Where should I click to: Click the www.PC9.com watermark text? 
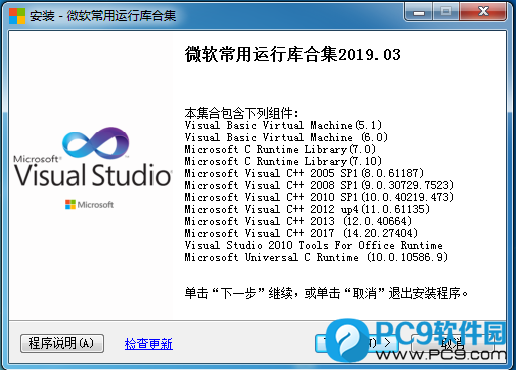point(441,354)
